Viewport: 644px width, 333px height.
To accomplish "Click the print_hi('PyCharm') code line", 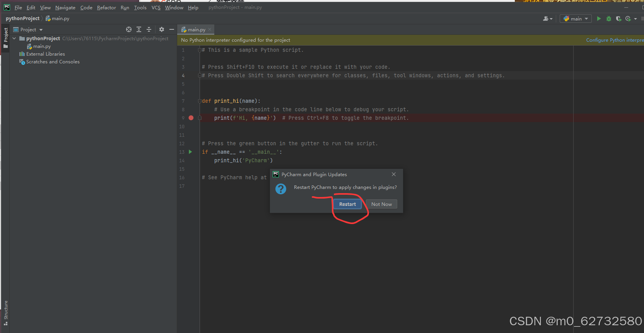I will [244, 160].
